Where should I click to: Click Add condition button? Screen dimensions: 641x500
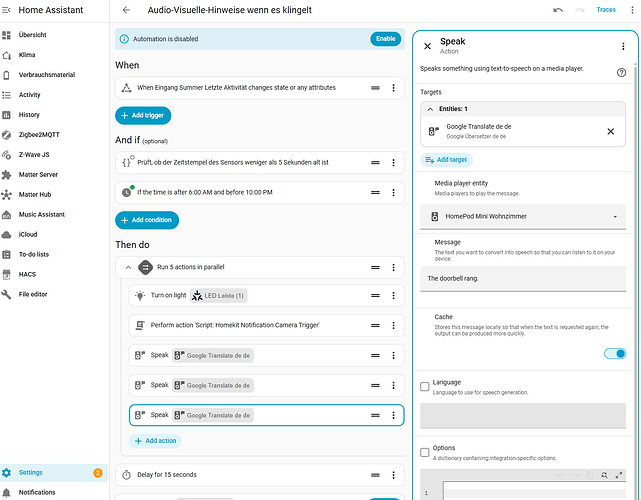click(x=147, y=220)
